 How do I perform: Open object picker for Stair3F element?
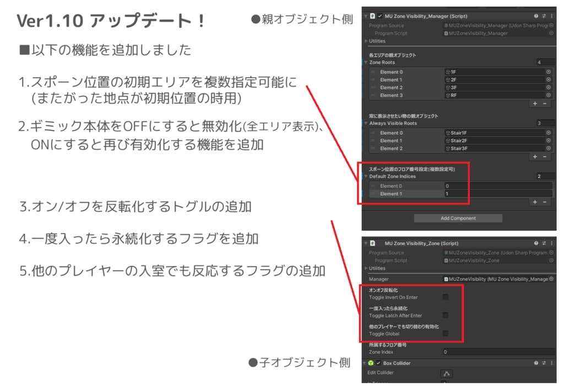click(549, 148)
